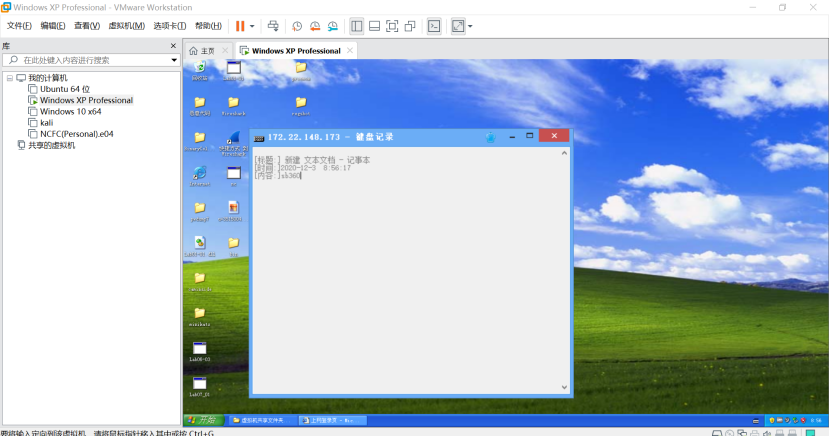Open the snapshot manager
Viewport: 830px width, 437px height.
(x=333, y=26)
